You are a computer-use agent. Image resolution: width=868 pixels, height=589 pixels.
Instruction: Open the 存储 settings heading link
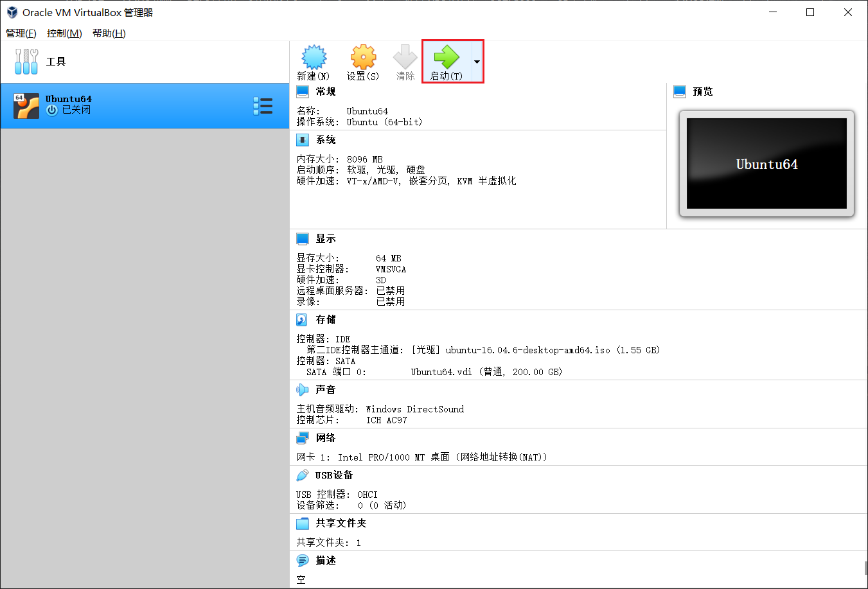tap(326, 320)
